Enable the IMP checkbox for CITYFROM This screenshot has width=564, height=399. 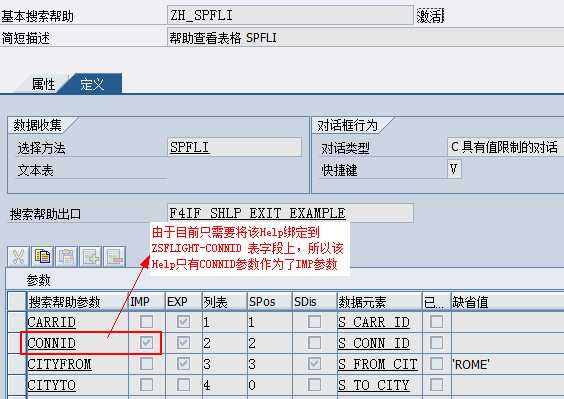pos(146,364)
